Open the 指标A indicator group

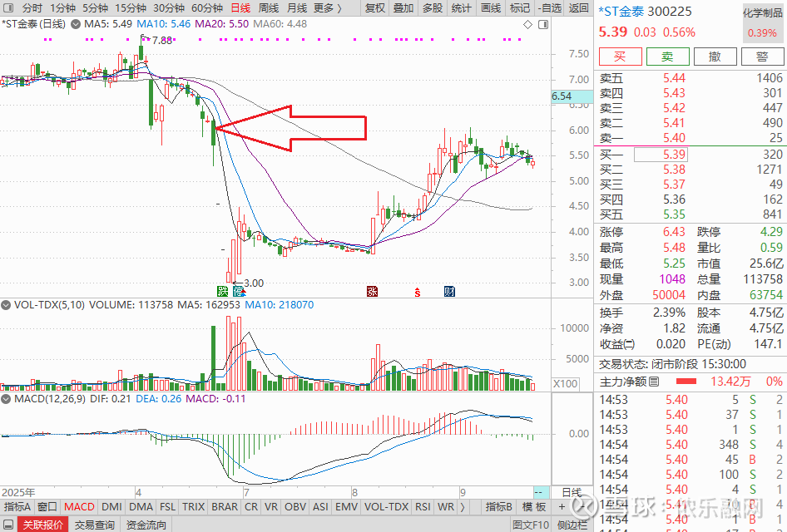click(17, 507)
